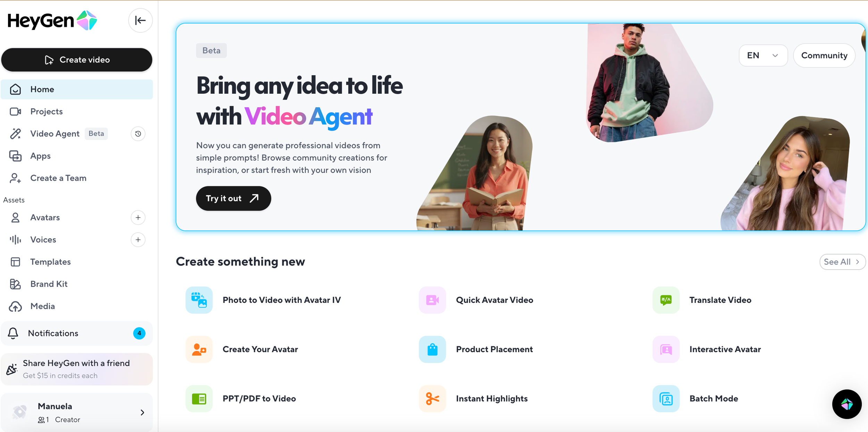
Task: Select Batch Mode icon tile
Action: [x=666, y=399]
